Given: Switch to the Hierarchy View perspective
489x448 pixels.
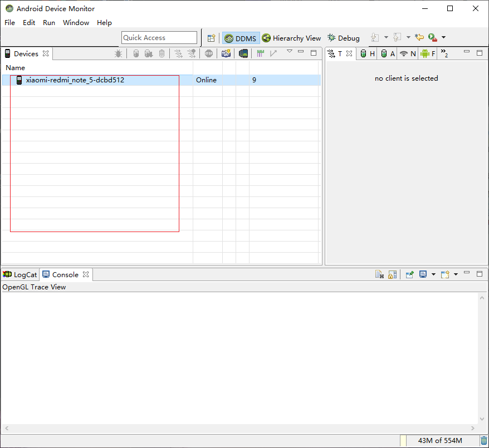Looking at the screenshot, I should point(292,38).
